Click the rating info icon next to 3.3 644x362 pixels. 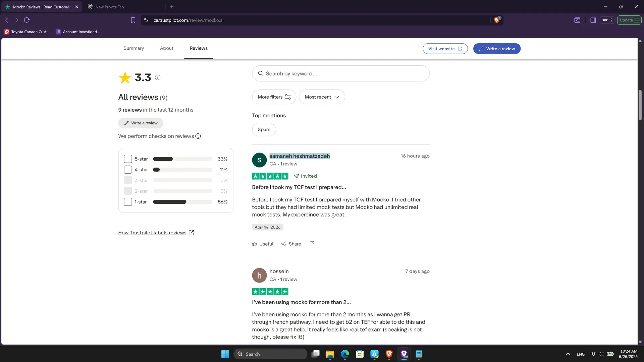158,77
